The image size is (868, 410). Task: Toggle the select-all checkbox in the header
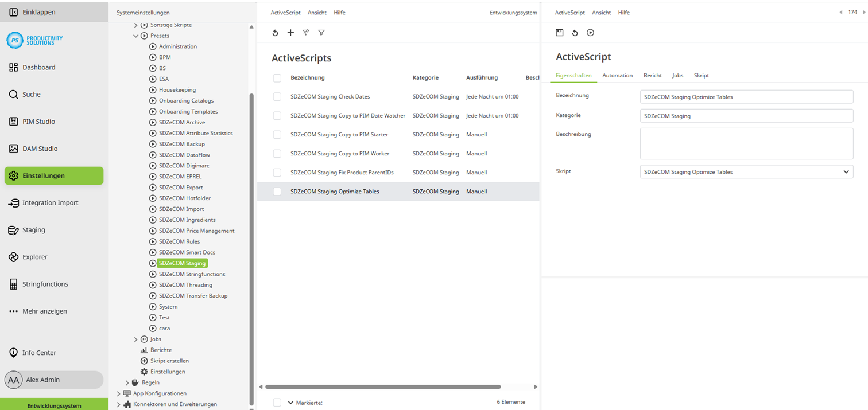(x=277, y=78)
